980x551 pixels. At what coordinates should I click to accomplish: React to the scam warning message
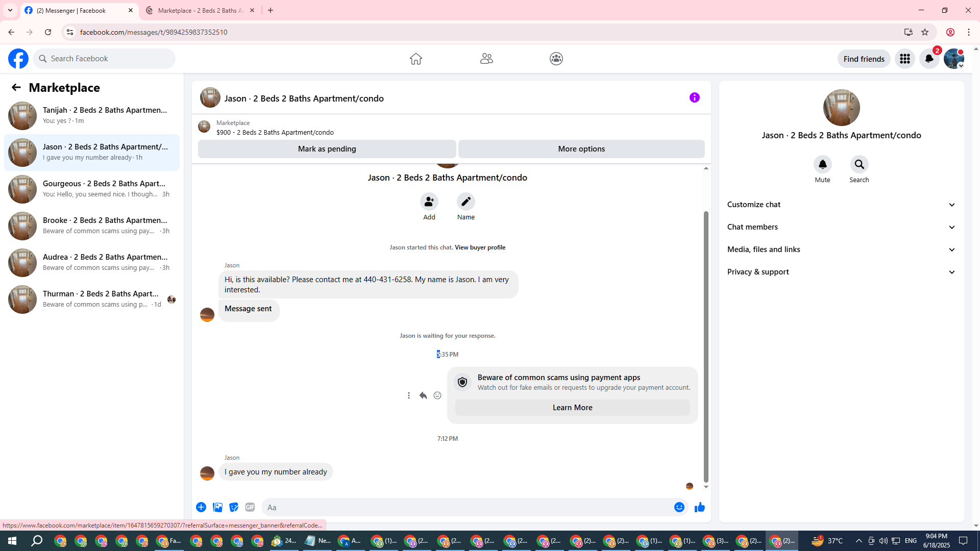point(437,395)
